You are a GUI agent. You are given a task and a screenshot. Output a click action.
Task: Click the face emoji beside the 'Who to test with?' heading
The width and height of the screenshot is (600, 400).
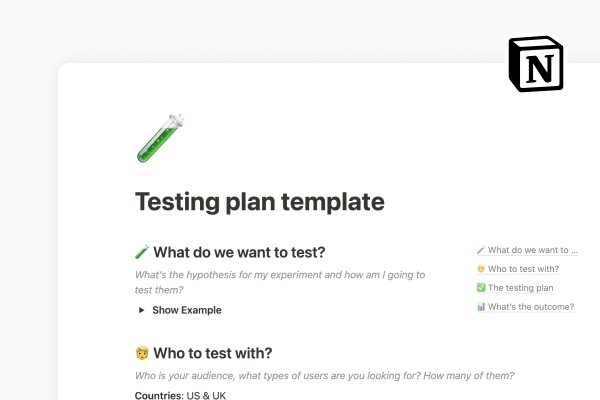[141, 353]
